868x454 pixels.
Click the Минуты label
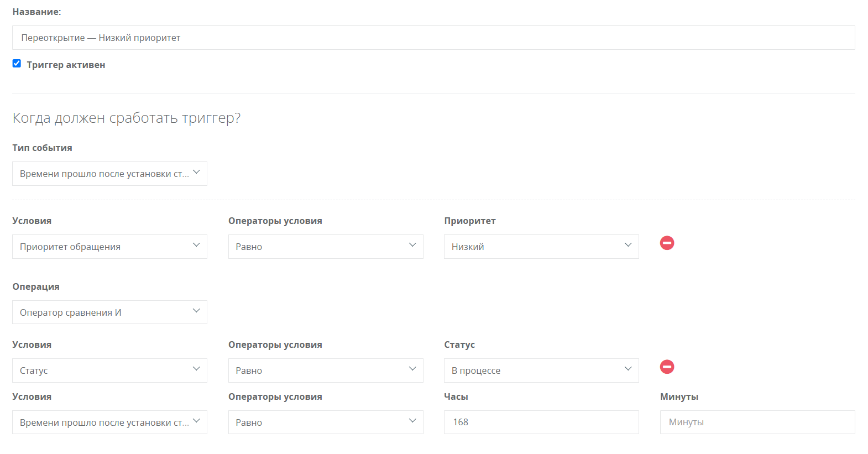click(679, 396)
